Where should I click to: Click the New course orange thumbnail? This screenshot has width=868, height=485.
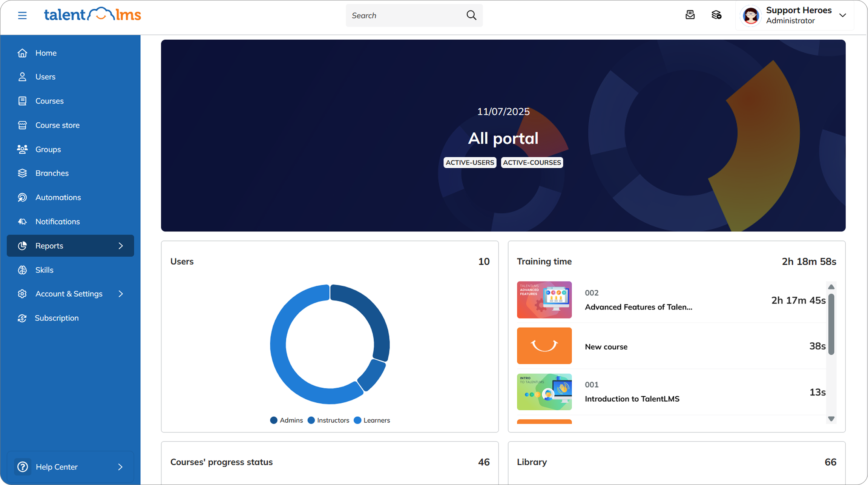(544, 346)
